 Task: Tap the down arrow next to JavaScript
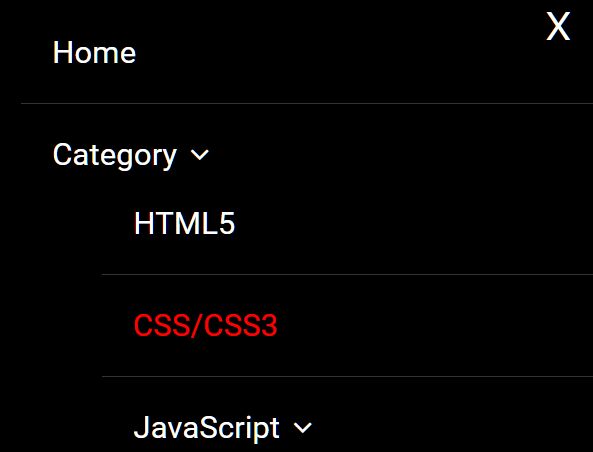(x=303, y=428)
